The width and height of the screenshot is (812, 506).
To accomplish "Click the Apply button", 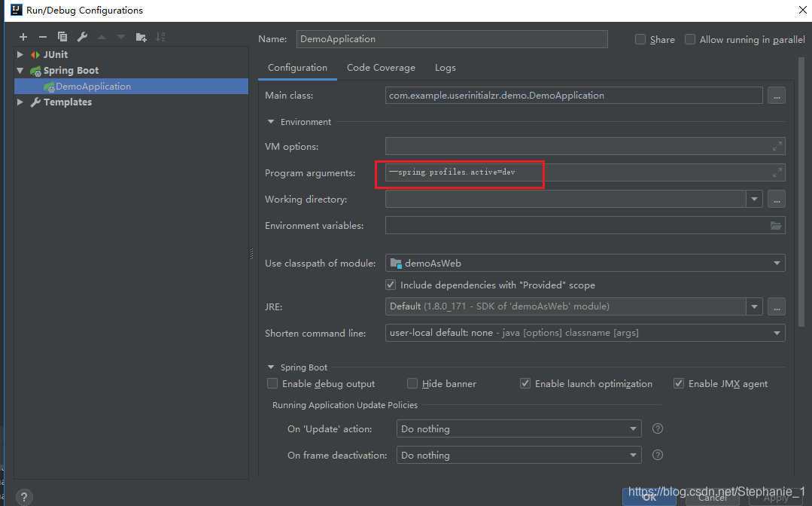I will (x=776, y=498).
